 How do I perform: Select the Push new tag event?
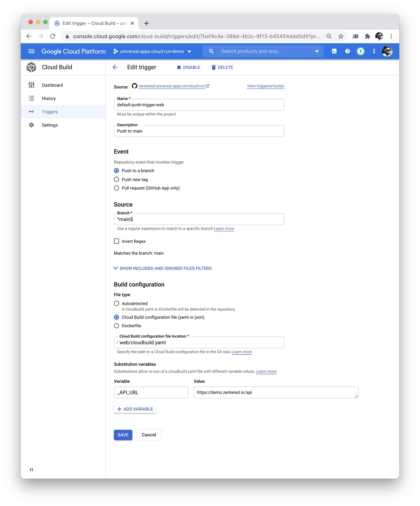[x=116, y=179]
